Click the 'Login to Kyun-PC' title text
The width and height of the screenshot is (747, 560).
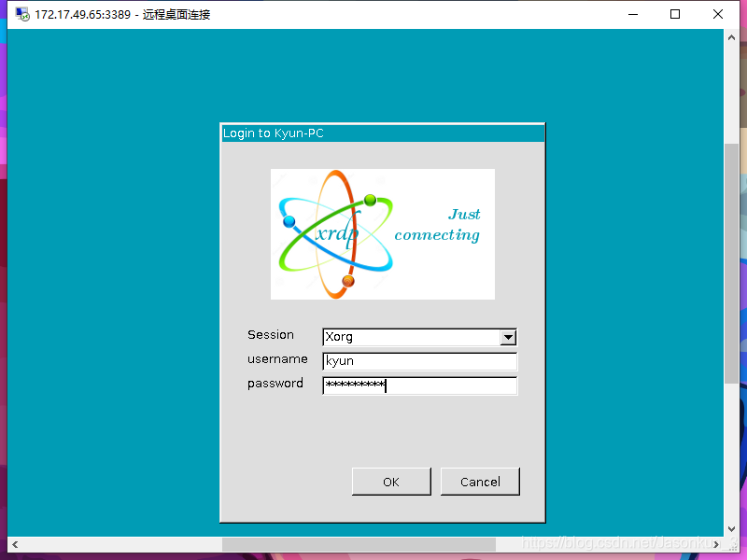point(274,133)
